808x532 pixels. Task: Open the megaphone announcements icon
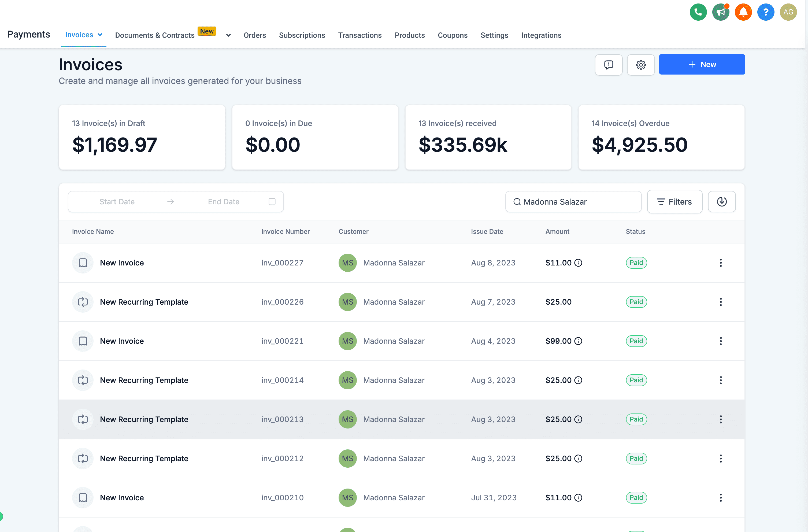coord(720,12)
